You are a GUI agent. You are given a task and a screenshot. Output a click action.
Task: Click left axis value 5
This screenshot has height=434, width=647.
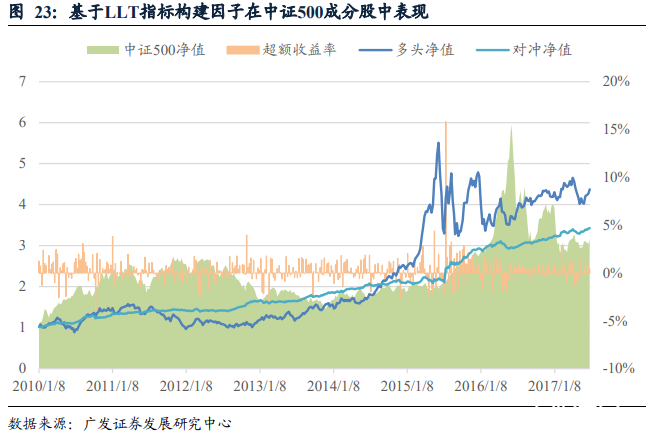click(22, 163)
